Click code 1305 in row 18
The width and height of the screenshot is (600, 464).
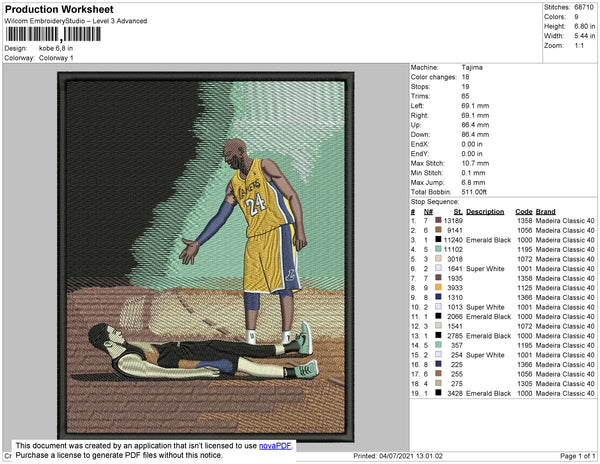[x=525, y=384]
